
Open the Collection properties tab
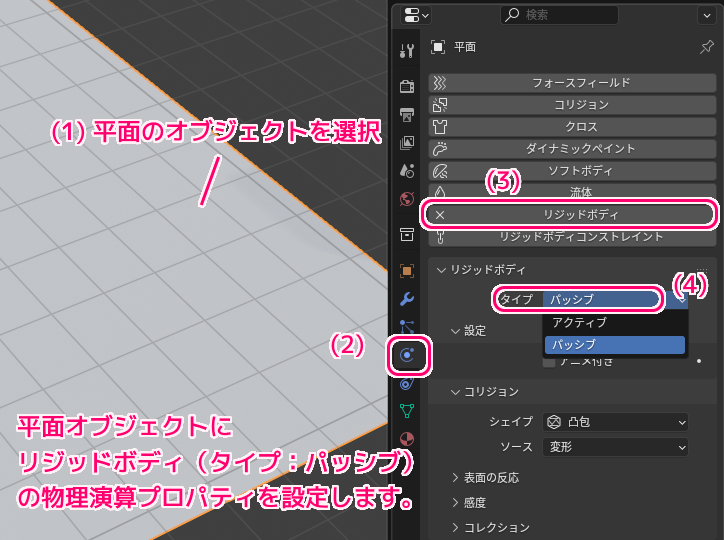pyautogui.click(x=407, y=234)
